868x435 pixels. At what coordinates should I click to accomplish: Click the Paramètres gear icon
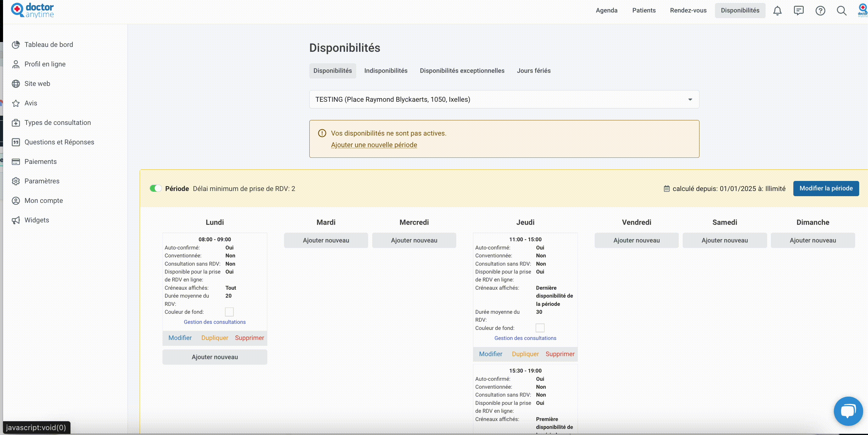coord(16,181)
